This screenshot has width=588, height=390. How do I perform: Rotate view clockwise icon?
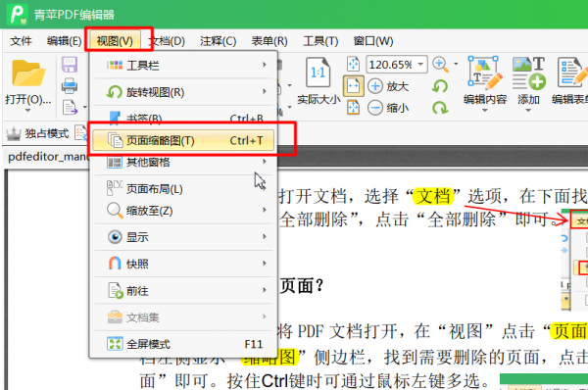440,108
